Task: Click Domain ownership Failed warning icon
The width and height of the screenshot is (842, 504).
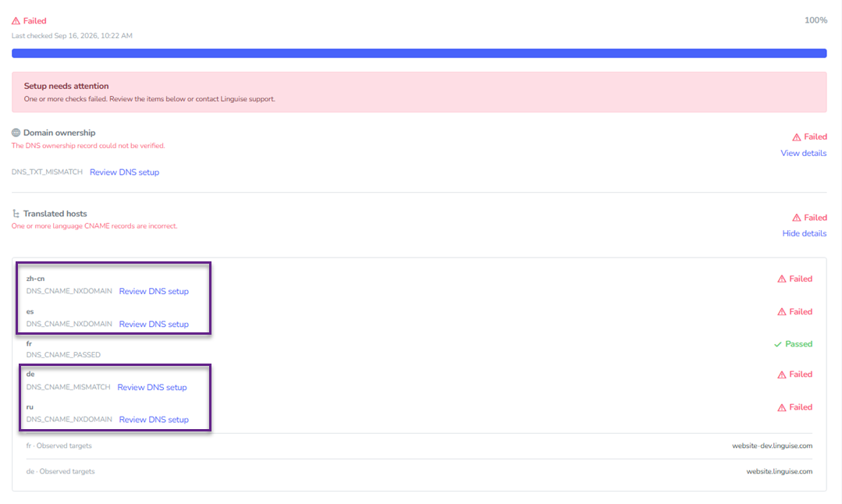Action: click(797, 137)
